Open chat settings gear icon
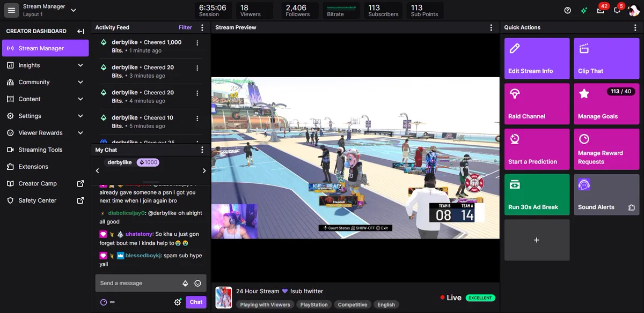Viewport: 644px width, 313px height. tap(178, 302)
